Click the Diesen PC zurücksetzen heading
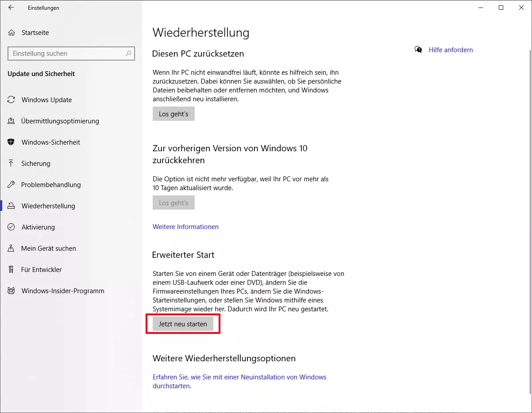Viewport: 532px width, 413px height. pos(198,54)
